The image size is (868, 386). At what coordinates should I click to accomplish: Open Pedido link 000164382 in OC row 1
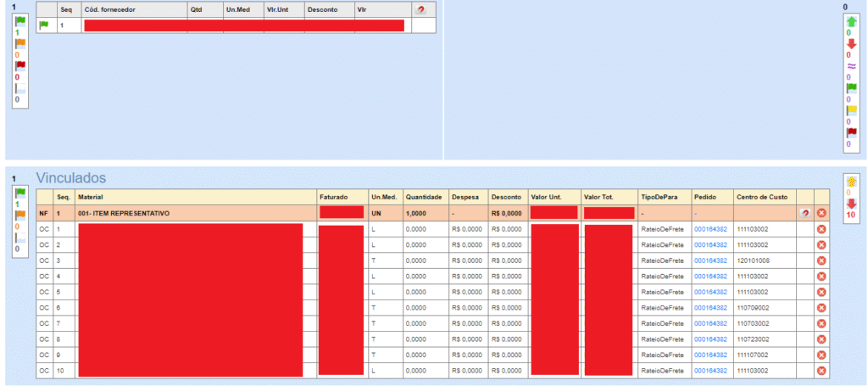(x=710, y=229)
